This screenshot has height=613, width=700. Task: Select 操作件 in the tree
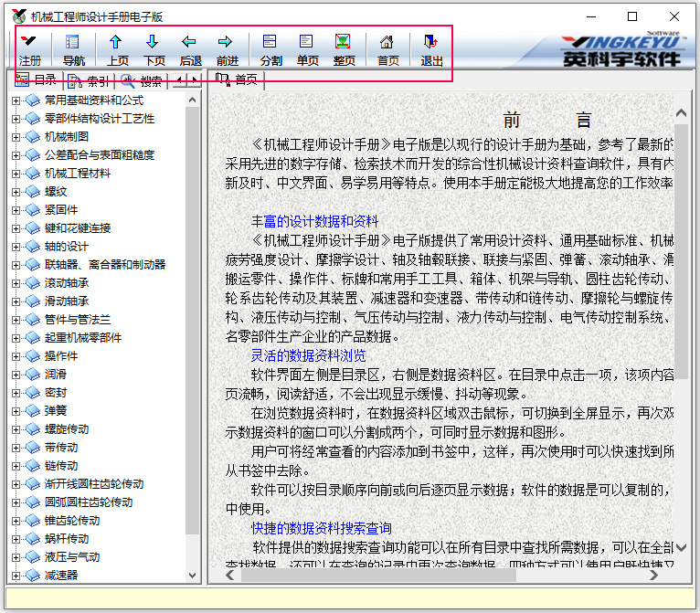pos(61,356)
